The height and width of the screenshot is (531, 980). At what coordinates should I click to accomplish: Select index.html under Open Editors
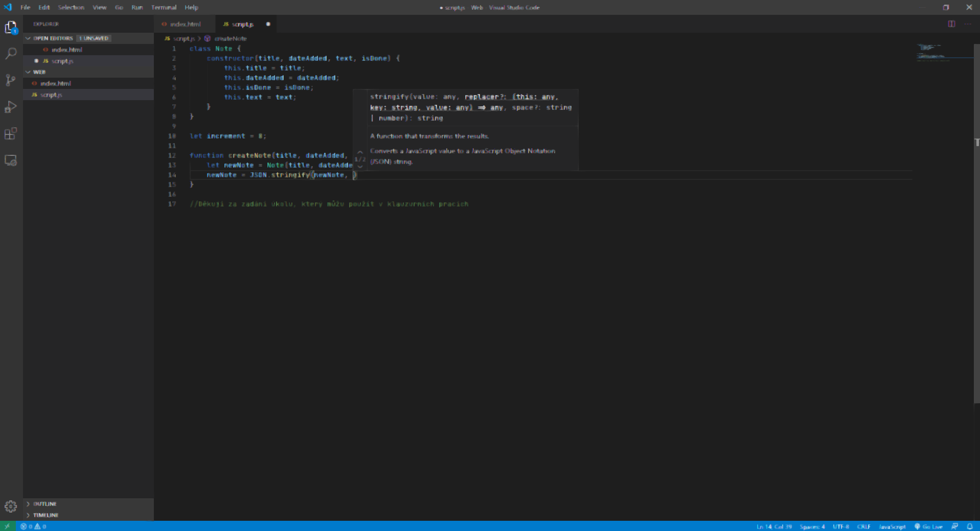88,50
